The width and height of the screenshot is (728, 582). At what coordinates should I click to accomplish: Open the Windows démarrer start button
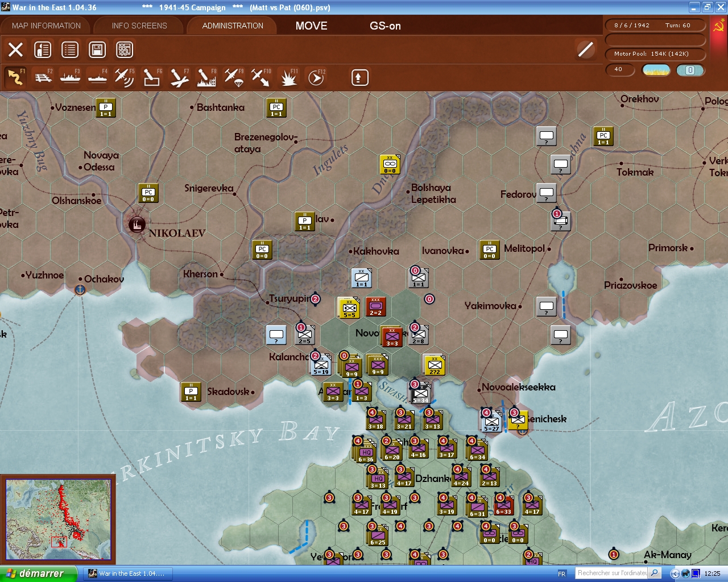pos(38,573)
